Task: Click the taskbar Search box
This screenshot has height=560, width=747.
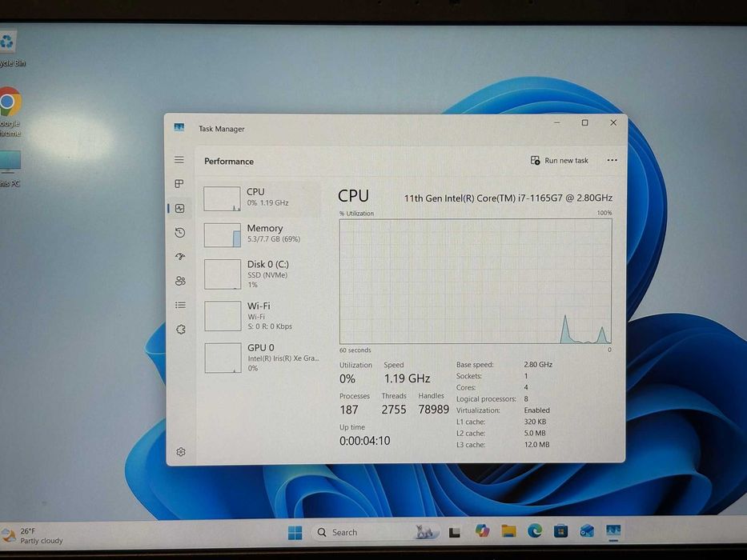Action: pyautogui.click(x=376, y=532)
